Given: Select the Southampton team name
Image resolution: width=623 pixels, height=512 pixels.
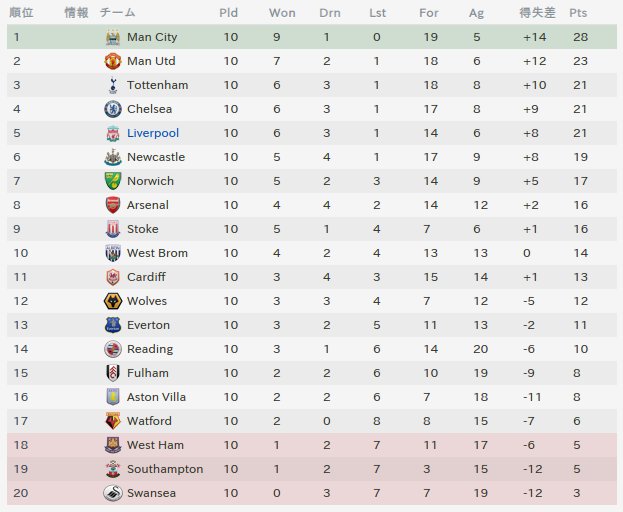Looking at the screenshot, I should [x=165, y=469].
